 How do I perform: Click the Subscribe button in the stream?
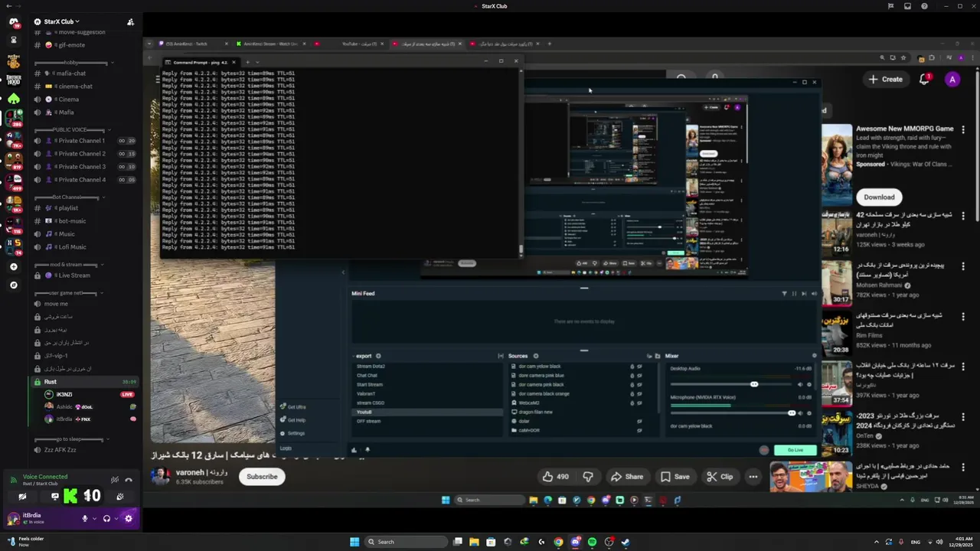coord(262,476)
